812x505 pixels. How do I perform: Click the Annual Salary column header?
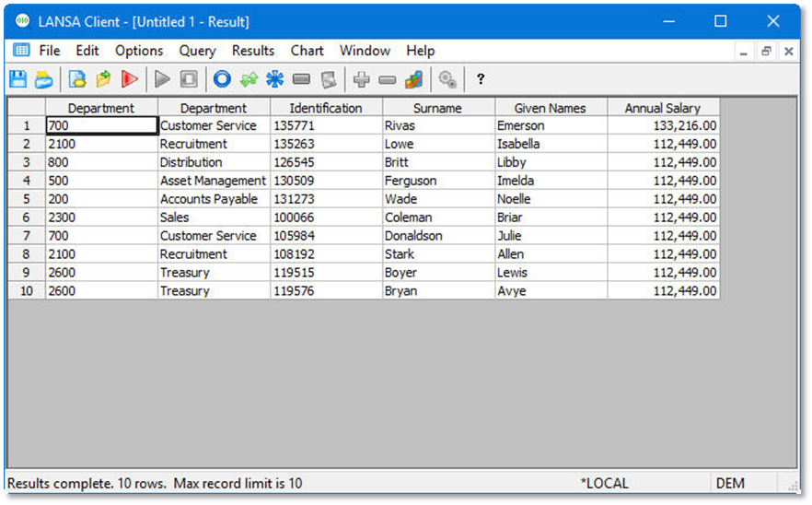pos(662,108)
